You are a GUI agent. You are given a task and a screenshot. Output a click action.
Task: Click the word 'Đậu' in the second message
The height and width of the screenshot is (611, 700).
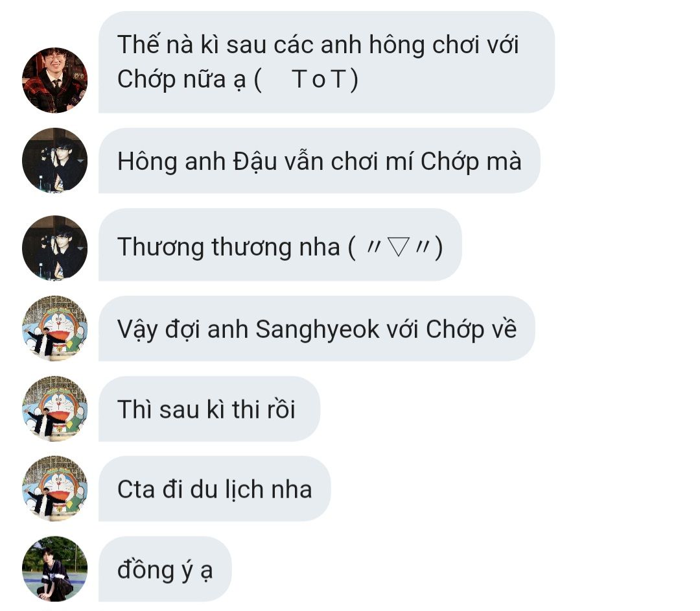(x=255, y=162)
